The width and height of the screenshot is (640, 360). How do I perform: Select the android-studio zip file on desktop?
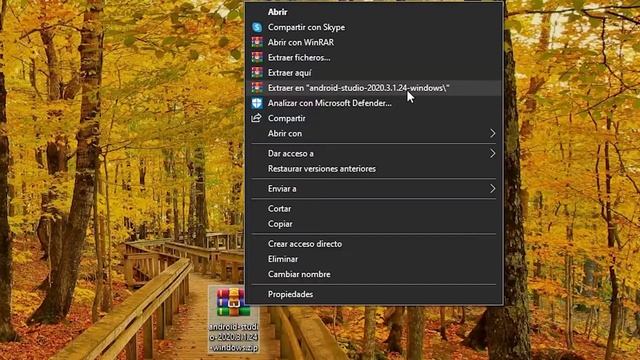pos(233,319)
